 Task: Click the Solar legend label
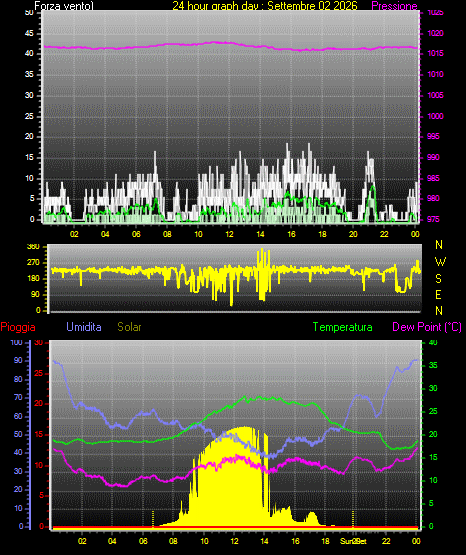click(129, 326)
